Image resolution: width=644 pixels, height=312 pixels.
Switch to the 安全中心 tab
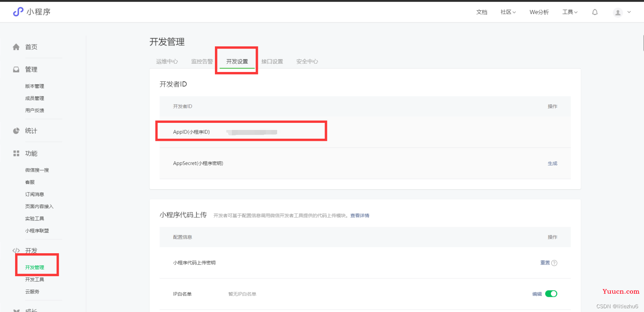(x=307, y=61)
